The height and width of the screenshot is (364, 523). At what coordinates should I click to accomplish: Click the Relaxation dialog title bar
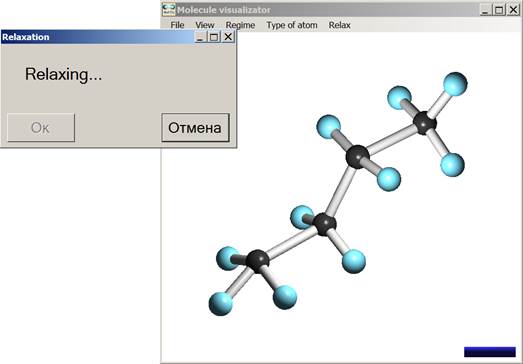[97, 37]
